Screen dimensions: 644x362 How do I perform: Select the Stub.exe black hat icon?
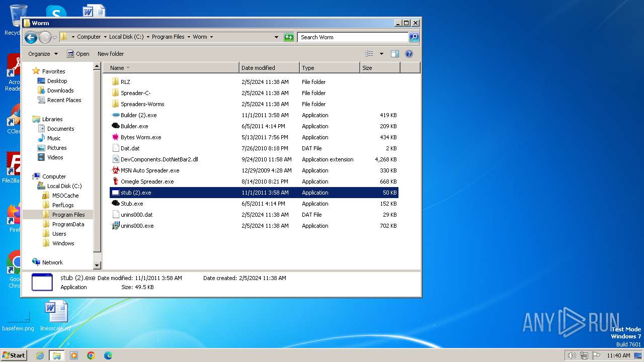point(115,204)
